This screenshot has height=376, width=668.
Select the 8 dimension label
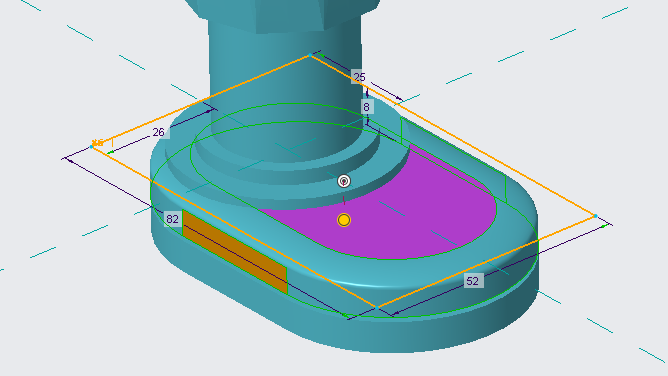tap(366, 107)
